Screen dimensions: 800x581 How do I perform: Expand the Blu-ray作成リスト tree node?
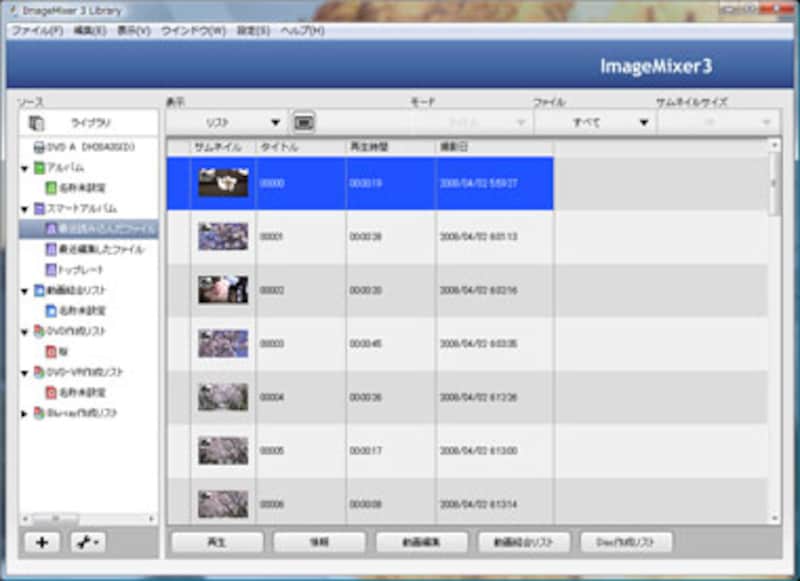click(25, 413)
